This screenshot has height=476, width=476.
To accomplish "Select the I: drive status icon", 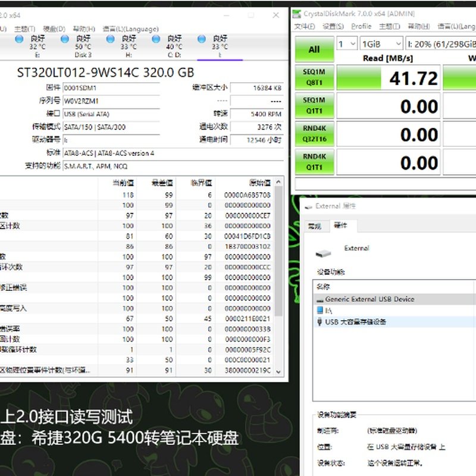I will 202,39.
